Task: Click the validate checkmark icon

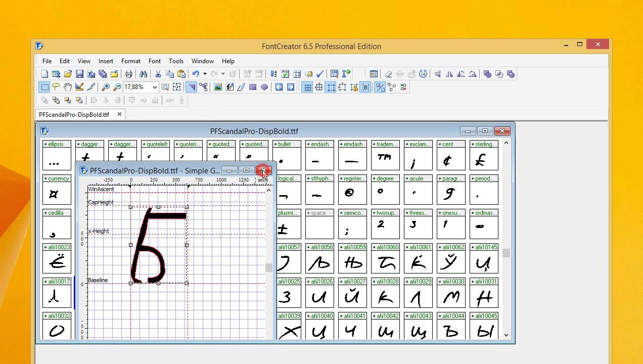Action: point(320,74)
